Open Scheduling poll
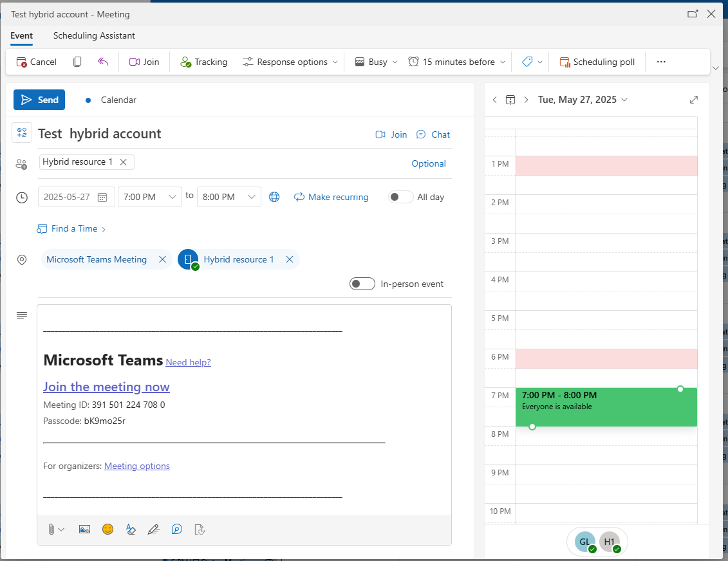728x561 pixels. coord(597,62)
